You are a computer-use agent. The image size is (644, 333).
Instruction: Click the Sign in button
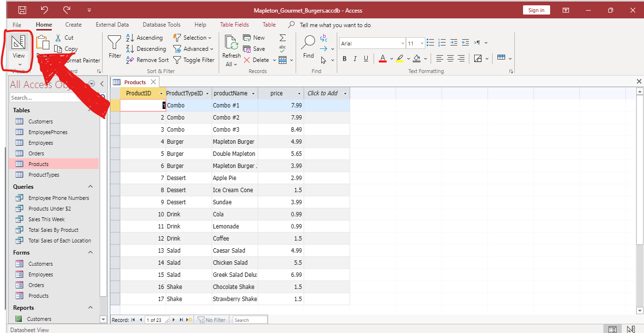click(536, 10)
